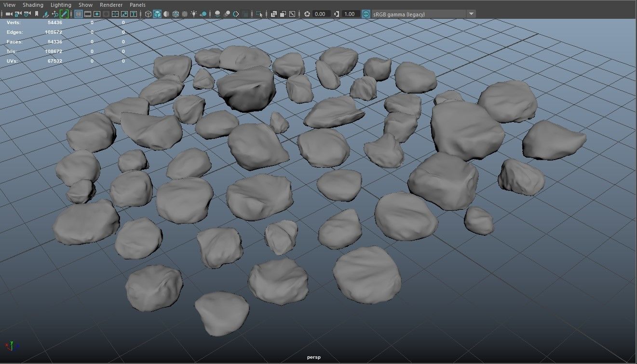Click the Motion Blur icon

click(x=227, y=14)
